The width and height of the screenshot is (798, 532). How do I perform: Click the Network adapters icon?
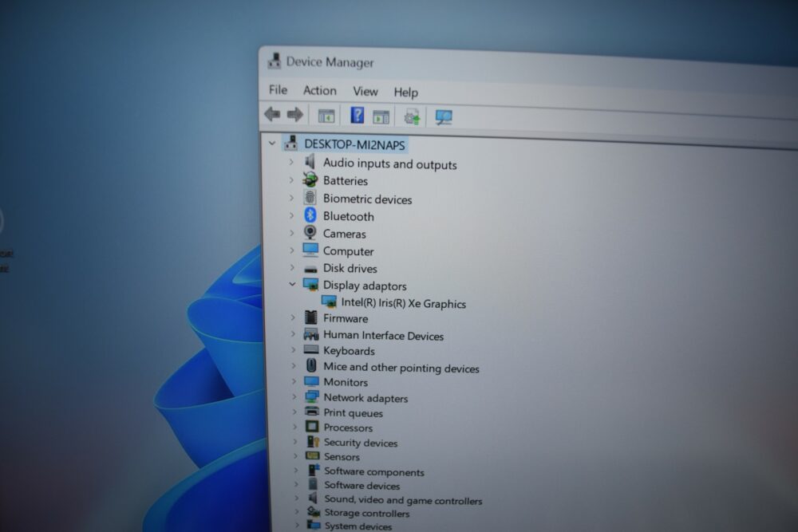click(x=311, y=396)
